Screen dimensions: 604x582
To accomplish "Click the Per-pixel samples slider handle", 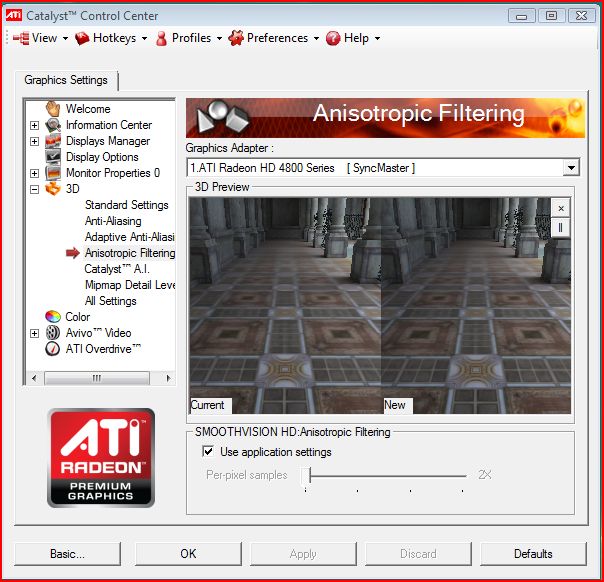I will click(x=306, y=475).
